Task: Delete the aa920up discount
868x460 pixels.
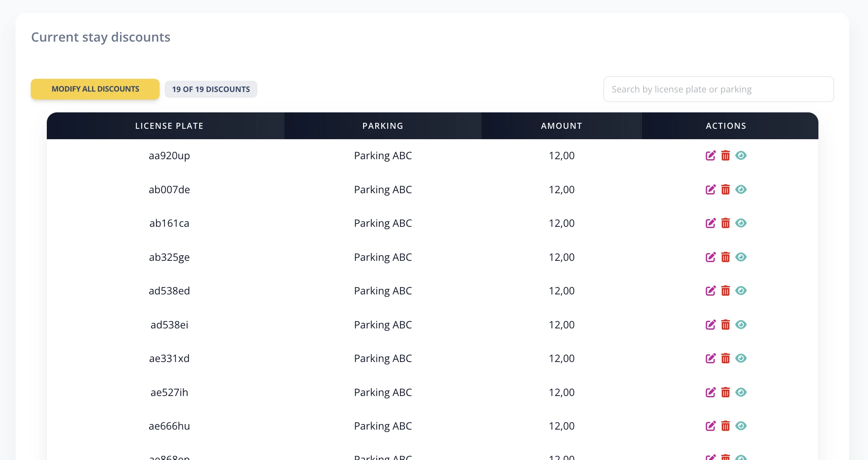Action: tap(726, 155)
